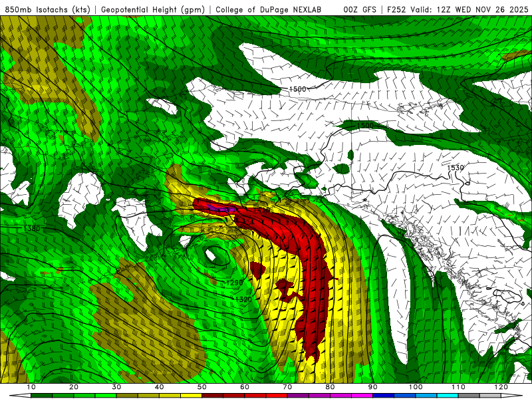
Task: Click the 1290 height contour label
Action: pos(235,282)
